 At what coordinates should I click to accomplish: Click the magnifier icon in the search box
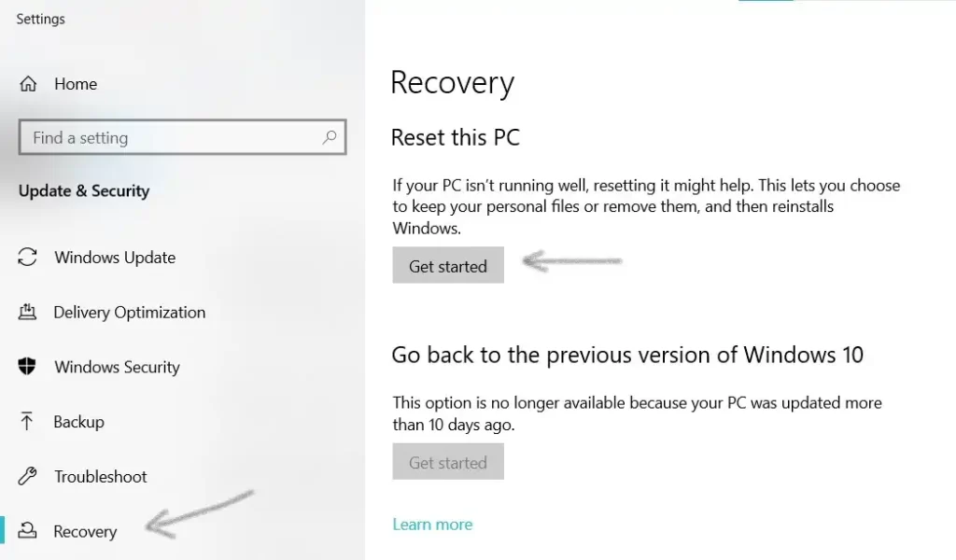click(x=329, y=137)
